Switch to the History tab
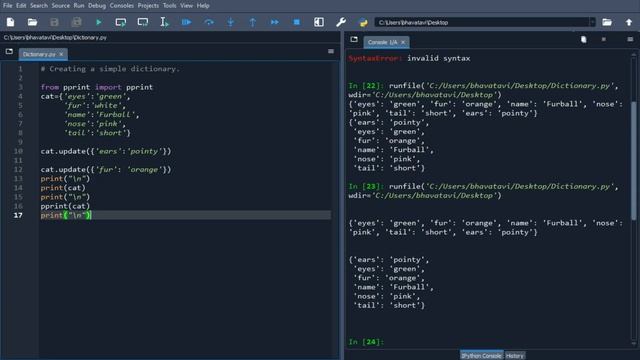Viewport: 640px width, 360px height. point(515,356)
